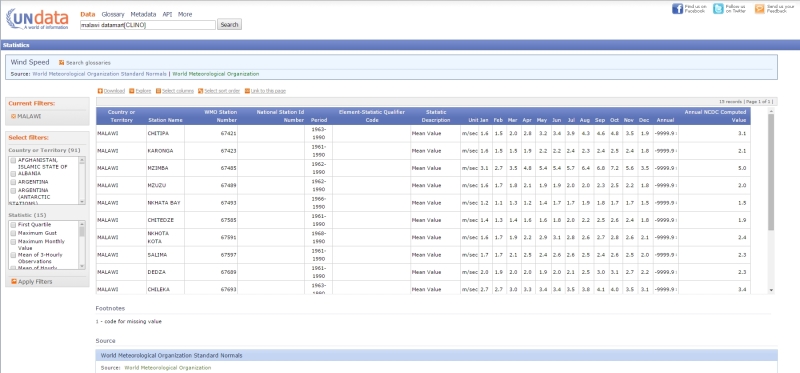Click the Search glossaries icon

[x=61, y=63]
